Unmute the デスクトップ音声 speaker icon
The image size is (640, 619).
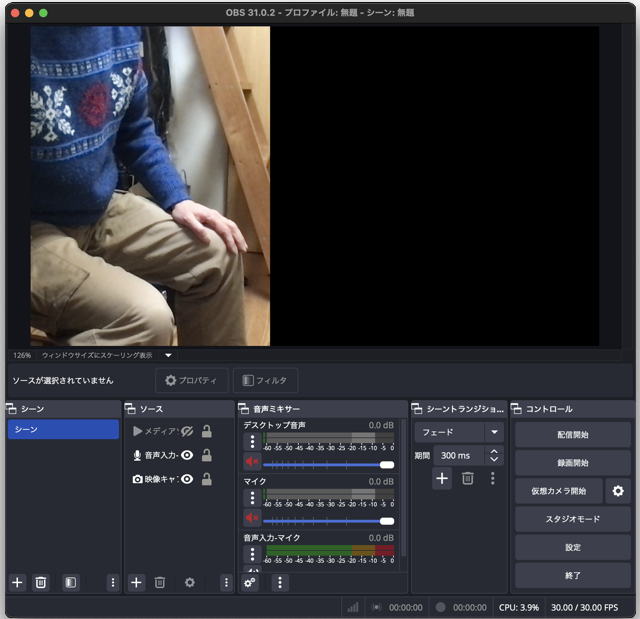(252, 462)
